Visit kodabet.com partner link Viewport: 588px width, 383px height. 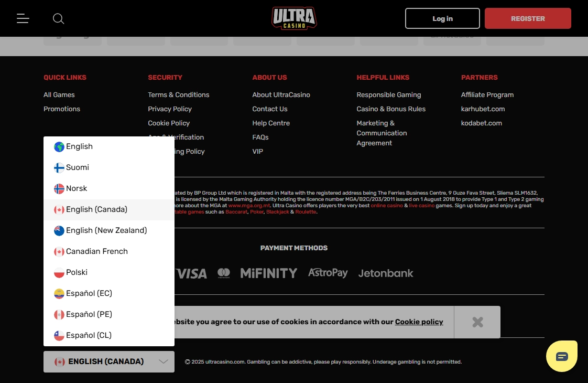[x=482, y=123]
